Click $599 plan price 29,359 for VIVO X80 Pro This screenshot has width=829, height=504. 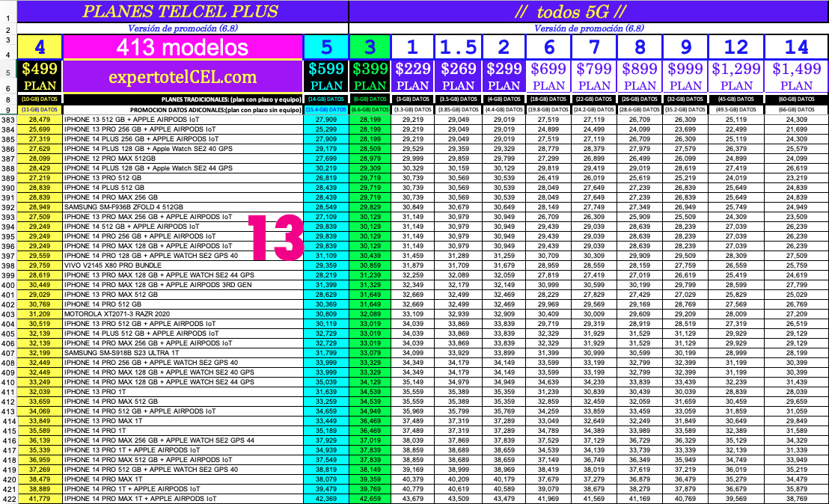tap(326, 265)
